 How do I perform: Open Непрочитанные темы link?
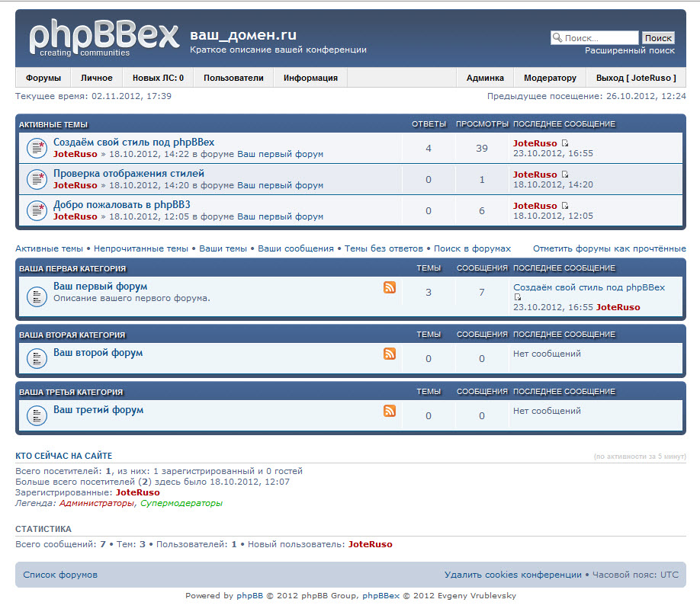141,248
